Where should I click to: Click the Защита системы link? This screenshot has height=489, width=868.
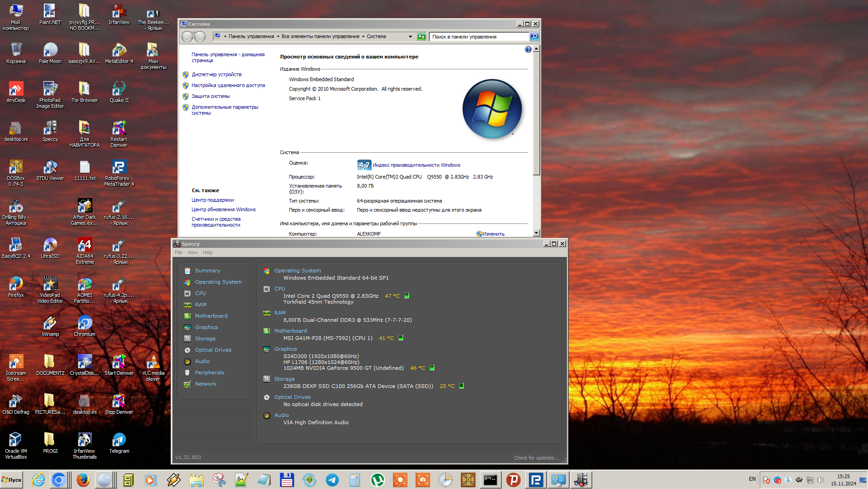(x=211, y=96)
